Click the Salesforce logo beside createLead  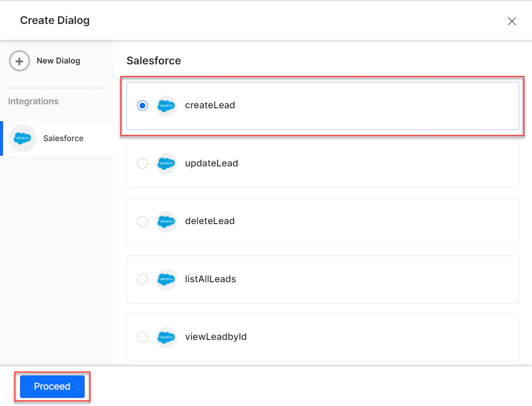point(166,106)
